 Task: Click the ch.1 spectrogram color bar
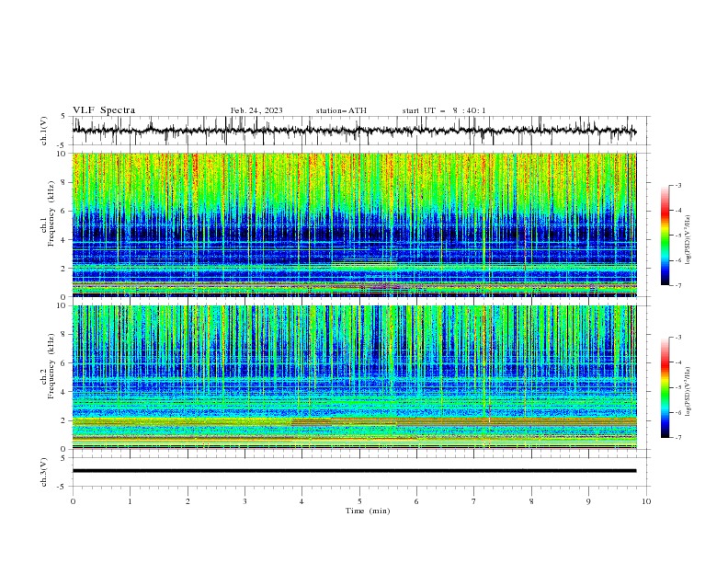click(665, 236)
